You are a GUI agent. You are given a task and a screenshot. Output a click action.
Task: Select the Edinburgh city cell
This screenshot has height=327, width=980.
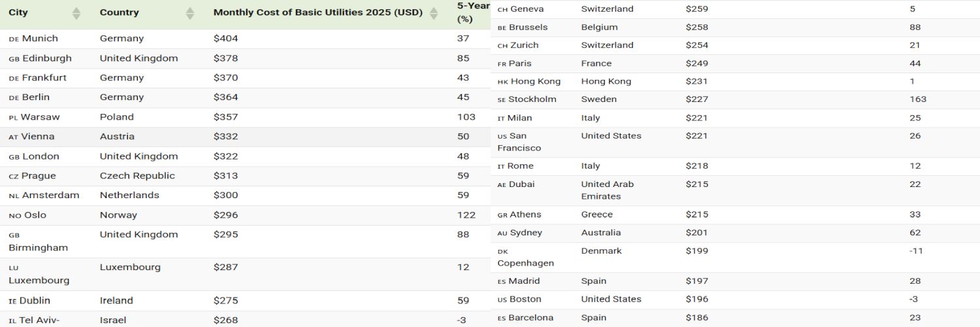46,58
